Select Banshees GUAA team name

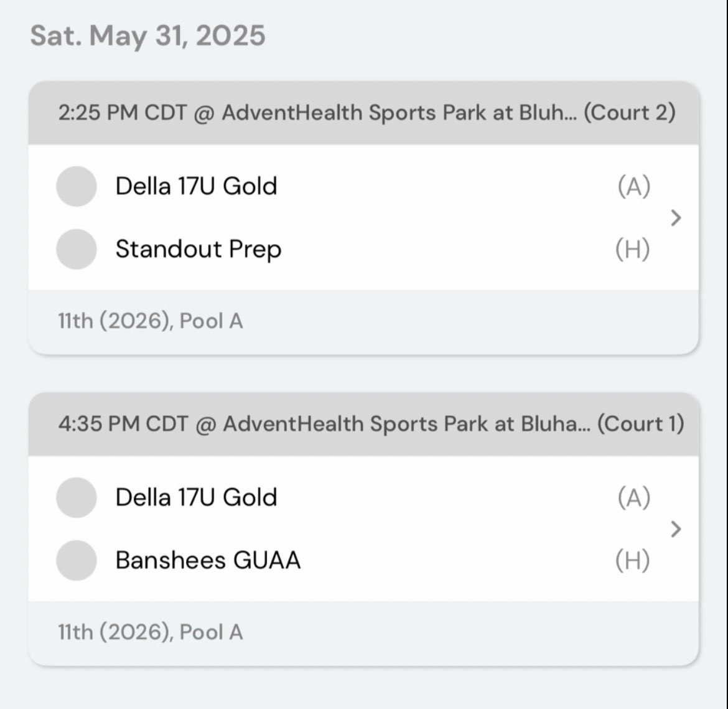(x=208, y=560)
